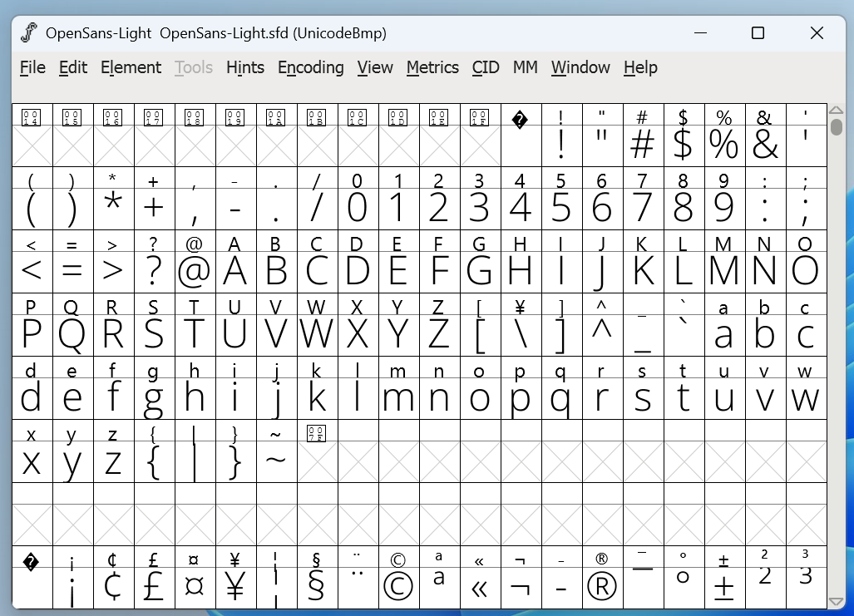Screen dimensions: 854x616
Task: Select the digit 7 glyph cell
Action: [x=643, y=207]
